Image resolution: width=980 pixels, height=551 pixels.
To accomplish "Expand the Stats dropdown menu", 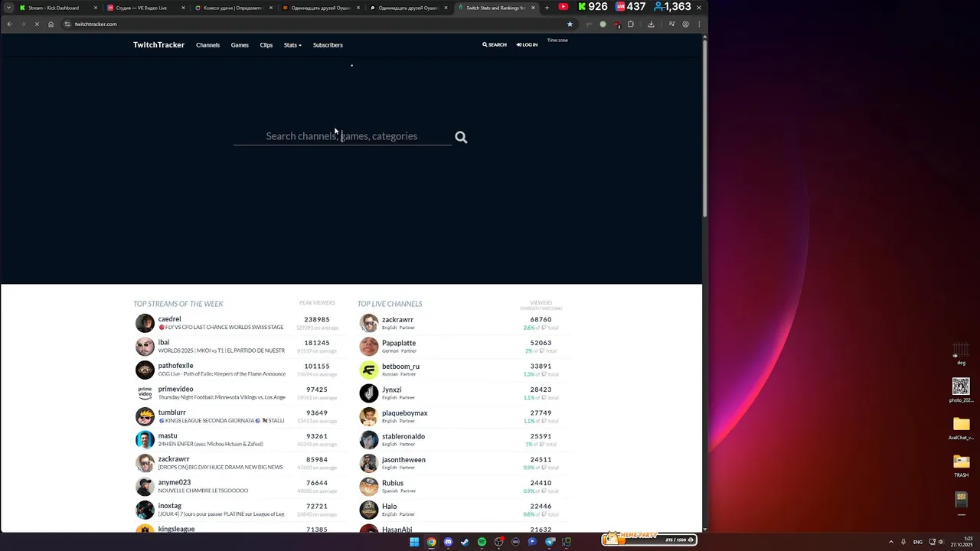I will [292, 45].
